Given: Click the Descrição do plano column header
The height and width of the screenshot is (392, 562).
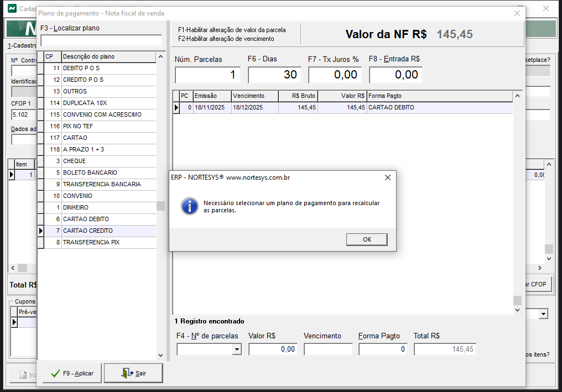Looking at the screenshot, I should click(x=108, y=56).
